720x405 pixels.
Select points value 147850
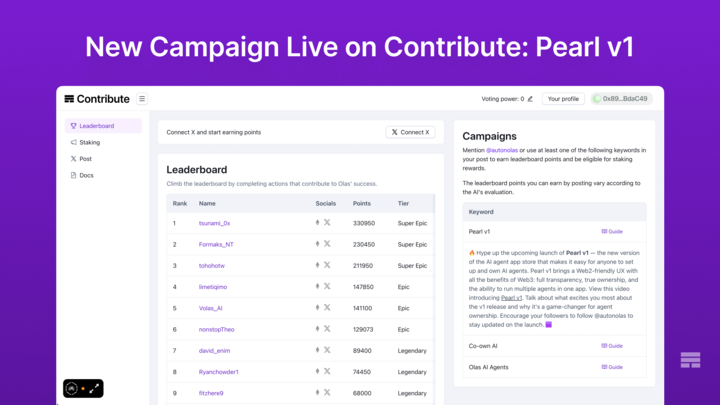tap(363, 287)
